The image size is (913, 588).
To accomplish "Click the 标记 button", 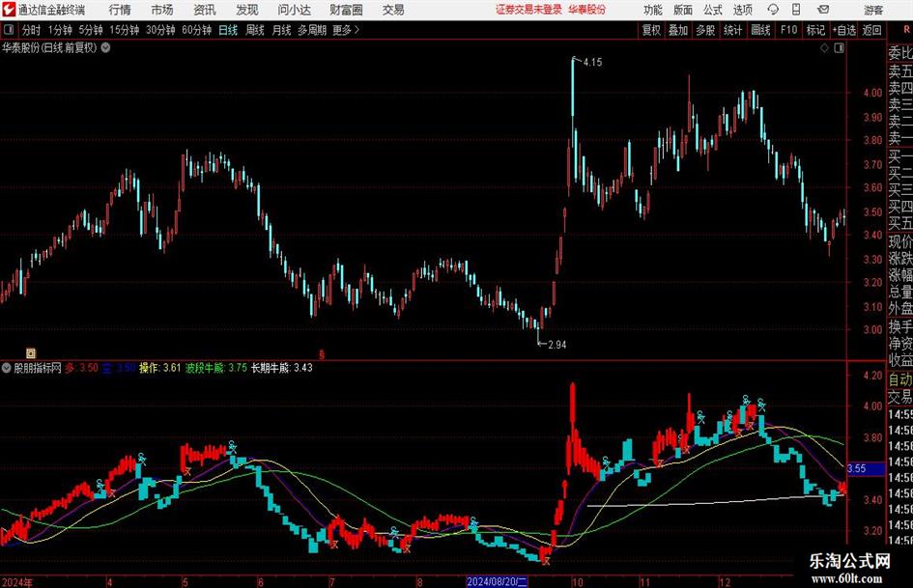I will coord(815,30).
